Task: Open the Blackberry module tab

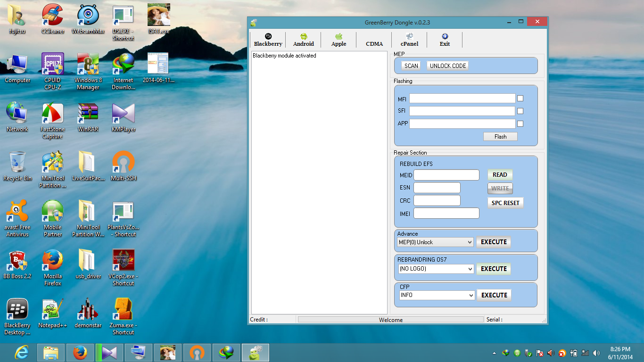Action: coord(268,40)
